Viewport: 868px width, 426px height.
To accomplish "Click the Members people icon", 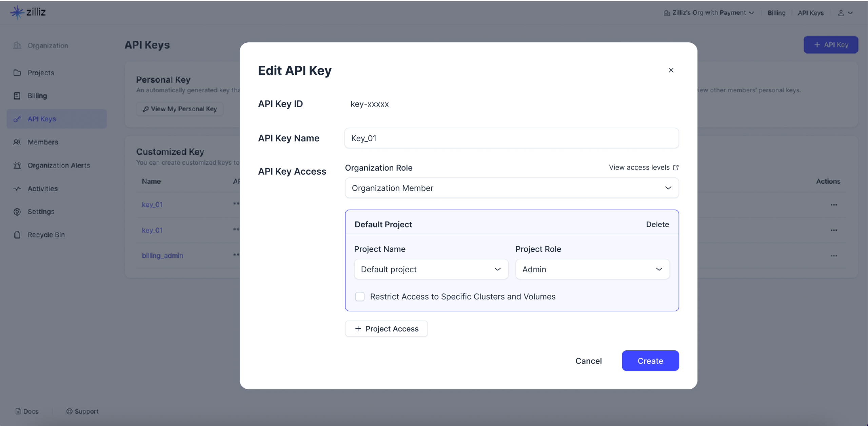I will tap(17, 142).
